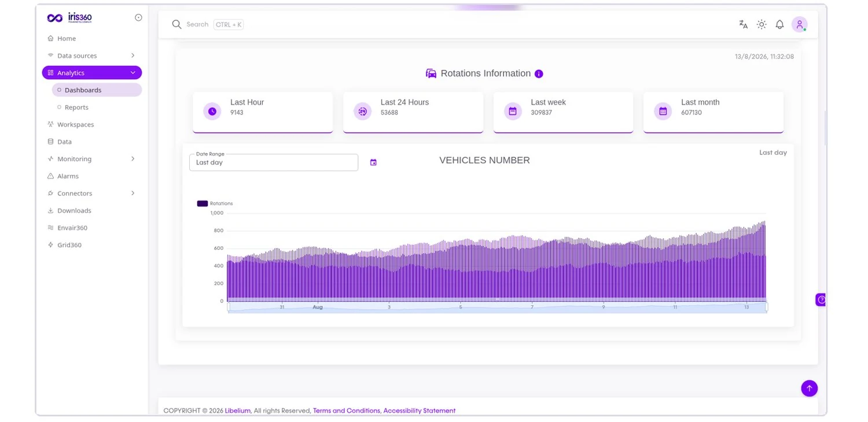Expand the Monitoring chevron
This screenshot has width=868, height=422.
point(133,159)
